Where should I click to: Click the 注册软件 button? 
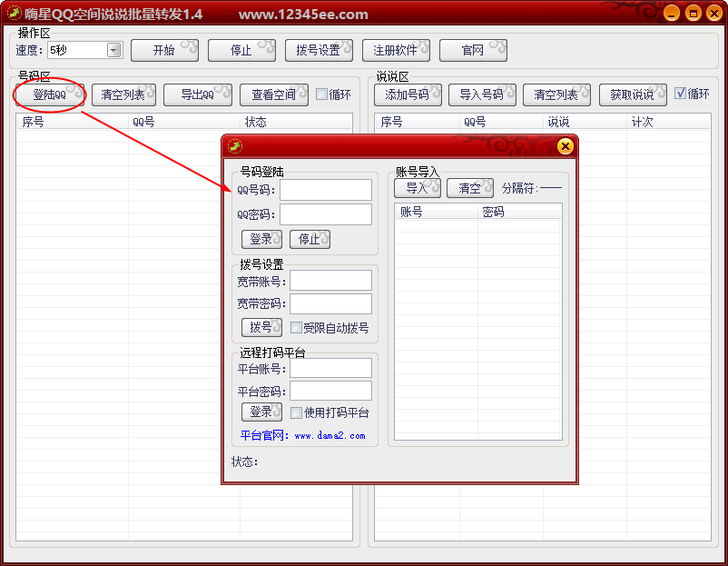[x=396, y=50]
